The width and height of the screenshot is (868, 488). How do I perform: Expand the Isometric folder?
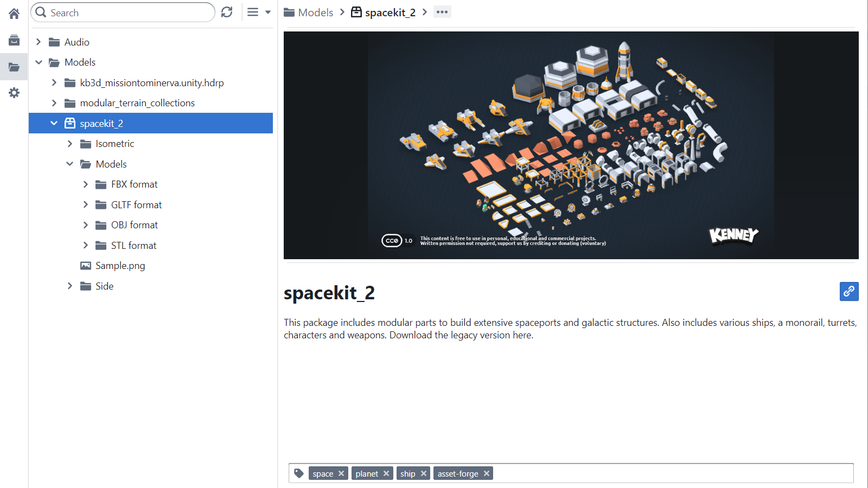tap(69, 144)
